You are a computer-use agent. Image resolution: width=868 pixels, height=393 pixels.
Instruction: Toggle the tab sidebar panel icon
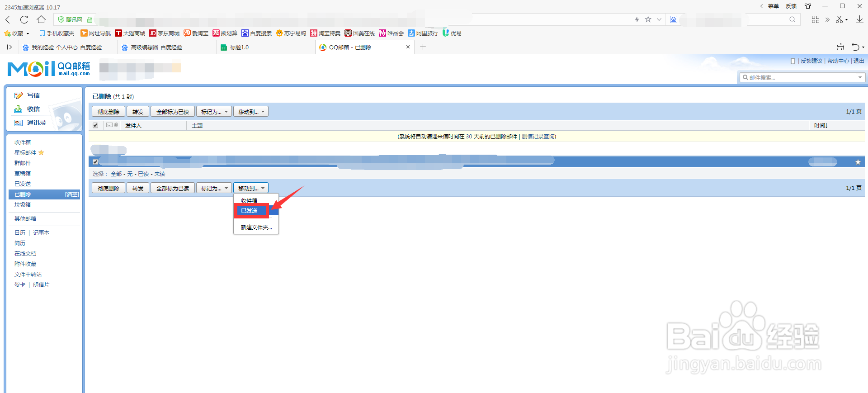pos(9,47)
